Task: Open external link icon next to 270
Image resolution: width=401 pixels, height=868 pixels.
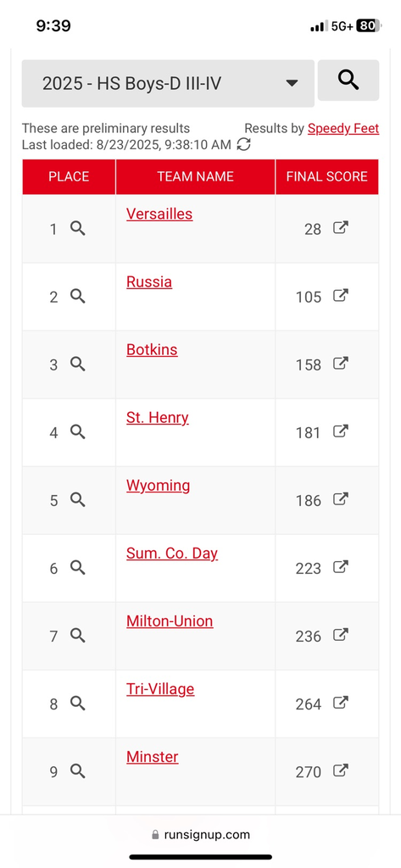Action: pos(341,771)
